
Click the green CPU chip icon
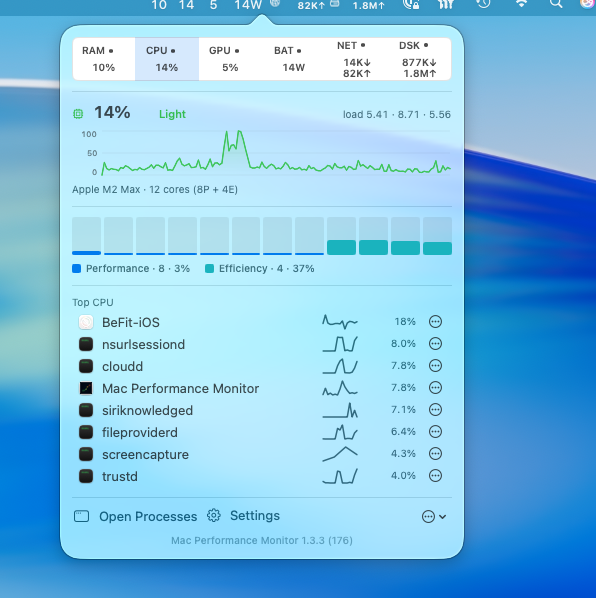point(78,114)
